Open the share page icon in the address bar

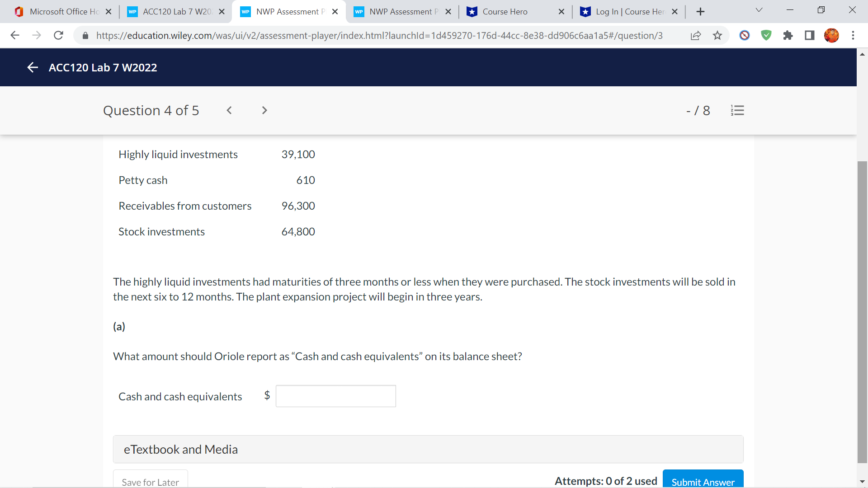click(696, 35)
